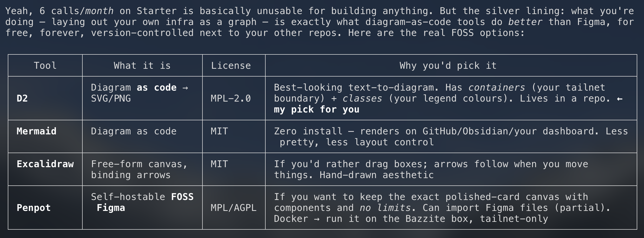Click the Penpot tool name
Viewport: 644px width, 238px height.
[x=34, y=208]
